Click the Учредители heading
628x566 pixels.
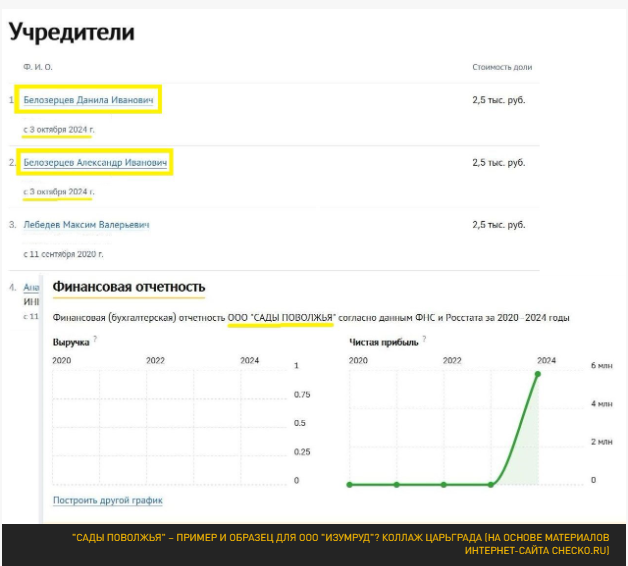pyautogui.click(x=71, y=32)
